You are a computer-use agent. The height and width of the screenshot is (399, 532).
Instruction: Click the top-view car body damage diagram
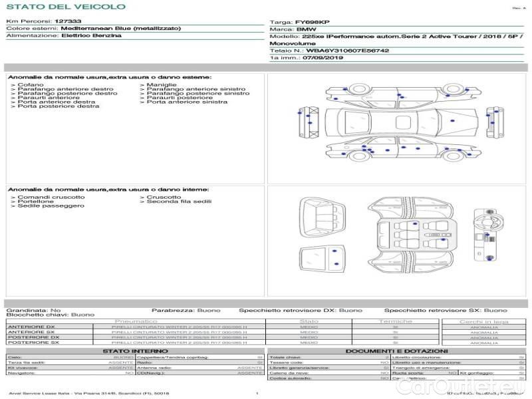click(x=402, y=122)
